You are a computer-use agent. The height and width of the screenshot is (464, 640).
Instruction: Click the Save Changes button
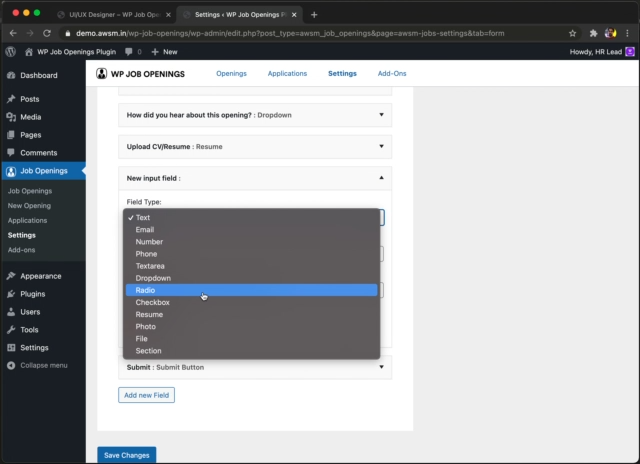point(127,455)
